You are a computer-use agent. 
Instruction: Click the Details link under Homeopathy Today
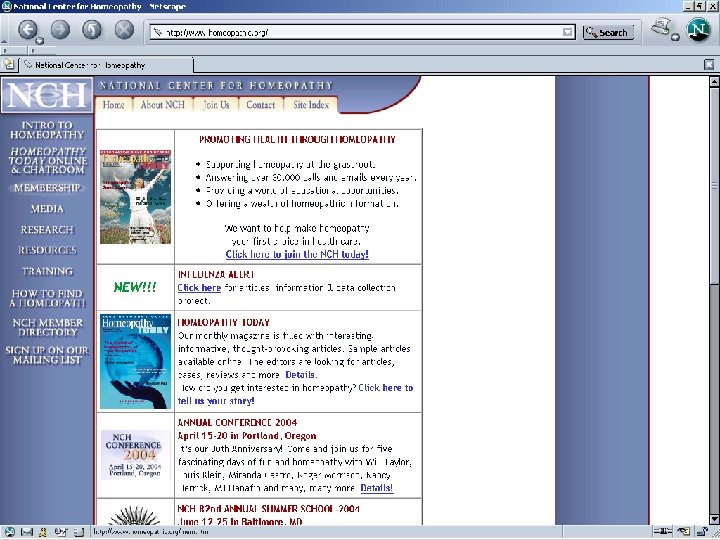click(x=300, y=375)
